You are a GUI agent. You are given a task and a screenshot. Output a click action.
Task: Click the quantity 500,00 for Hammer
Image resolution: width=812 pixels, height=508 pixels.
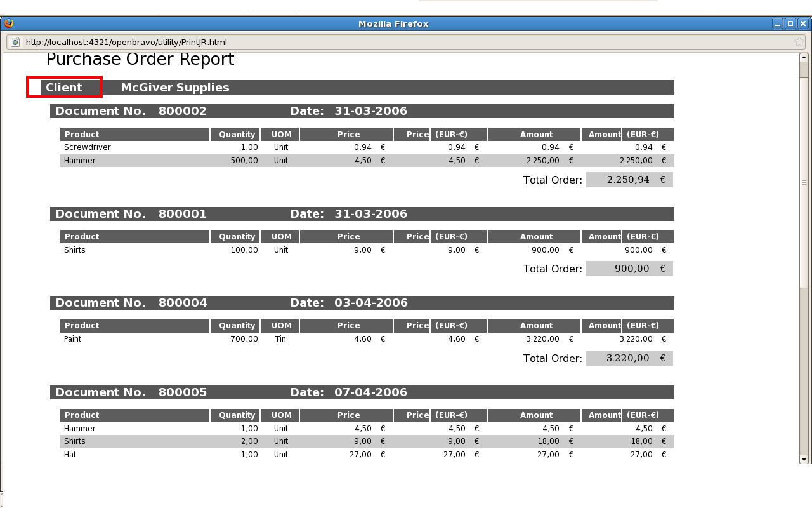point(244,161)
